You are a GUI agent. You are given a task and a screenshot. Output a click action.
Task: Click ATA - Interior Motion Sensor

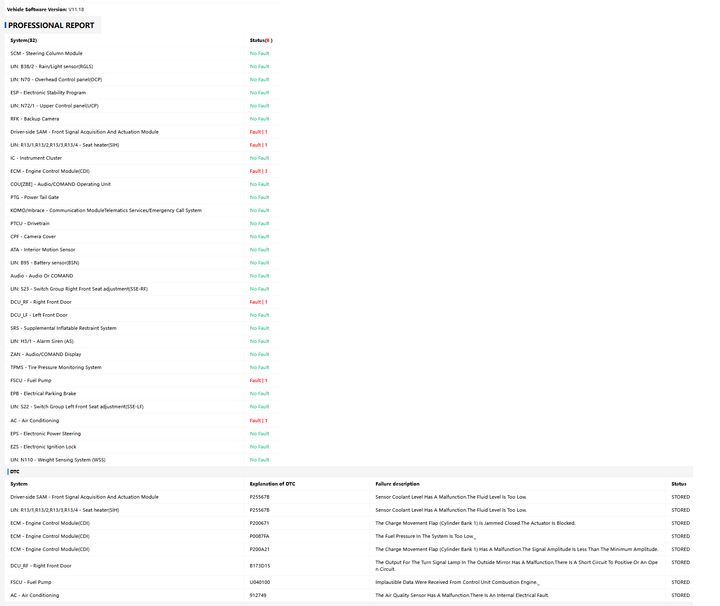[x=43, y=250]
